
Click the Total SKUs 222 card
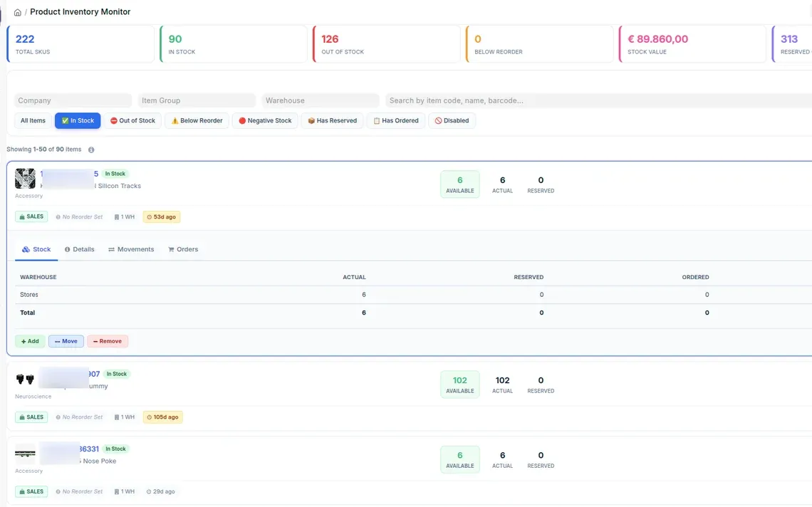click(x=80, y=44)
